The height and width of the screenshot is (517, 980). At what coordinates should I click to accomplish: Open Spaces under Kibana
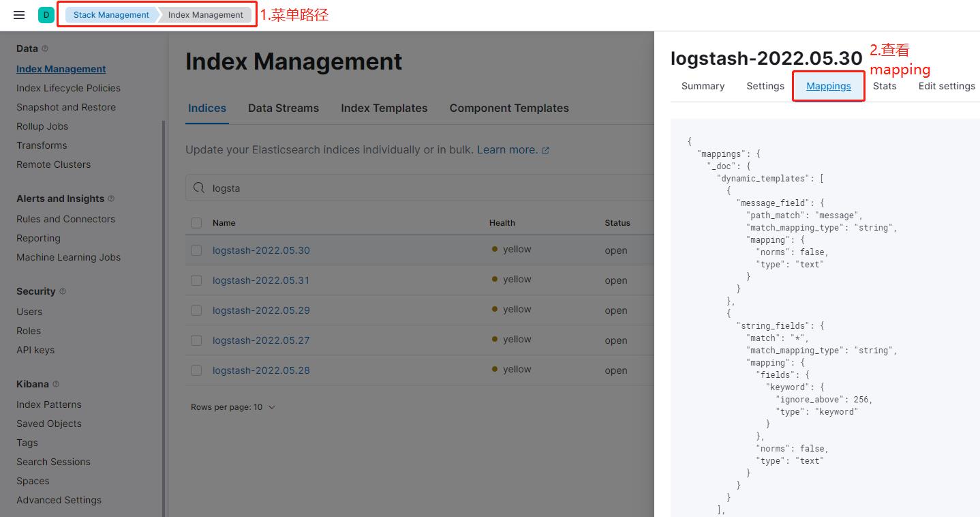coord(33,481)
